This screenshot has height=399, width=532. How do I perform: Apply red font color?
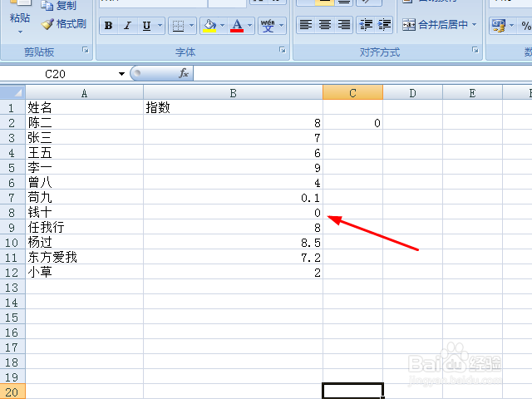(x=237, y=26)
